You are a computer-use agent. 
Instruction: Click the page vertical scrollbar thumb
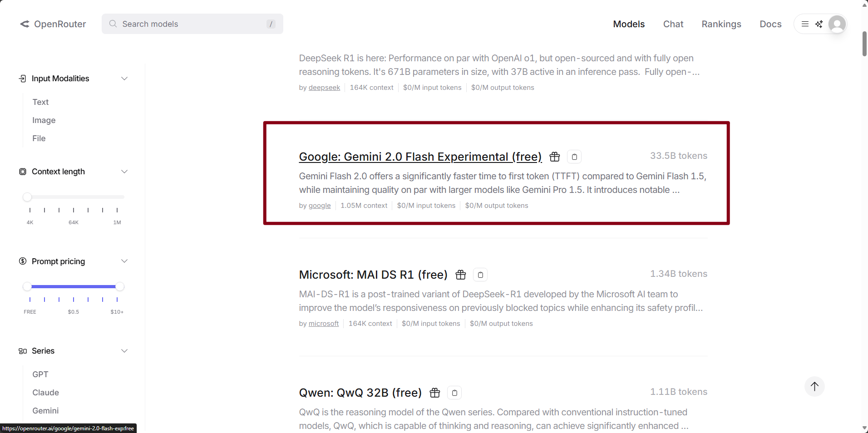click(x=865, y=44)
